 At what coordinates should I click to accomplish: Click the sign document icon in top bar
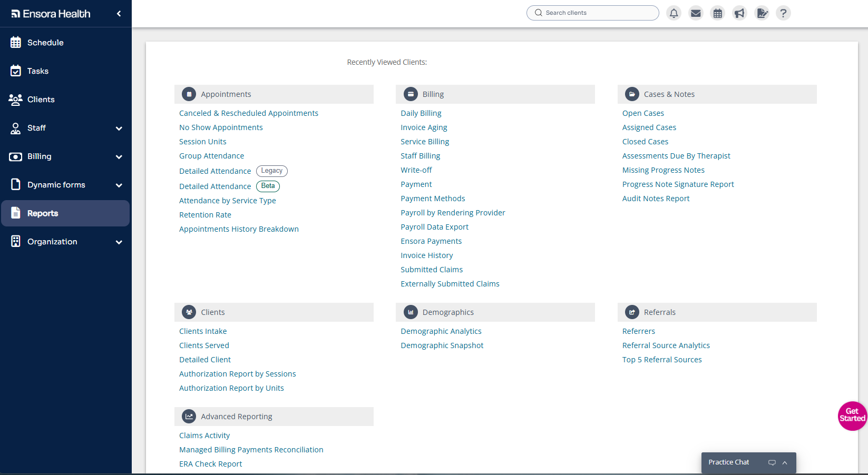coord(762,13)
